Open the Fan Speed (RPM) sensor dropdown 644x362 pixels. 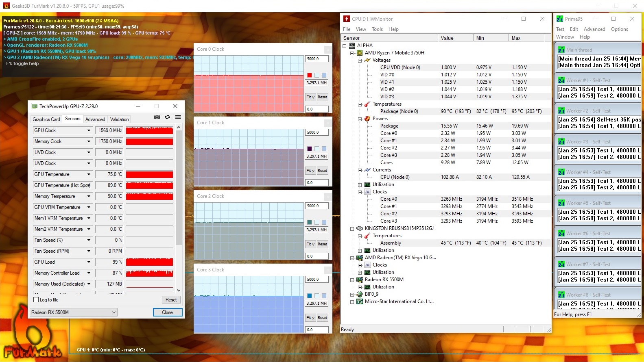click(89, 251)
